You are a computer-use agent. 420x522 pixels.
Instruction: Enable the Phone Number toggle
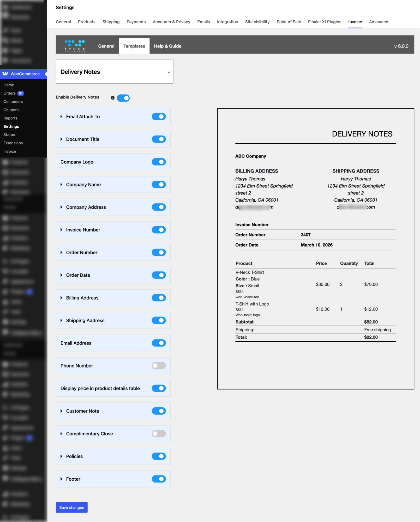[x=159, y=366]
